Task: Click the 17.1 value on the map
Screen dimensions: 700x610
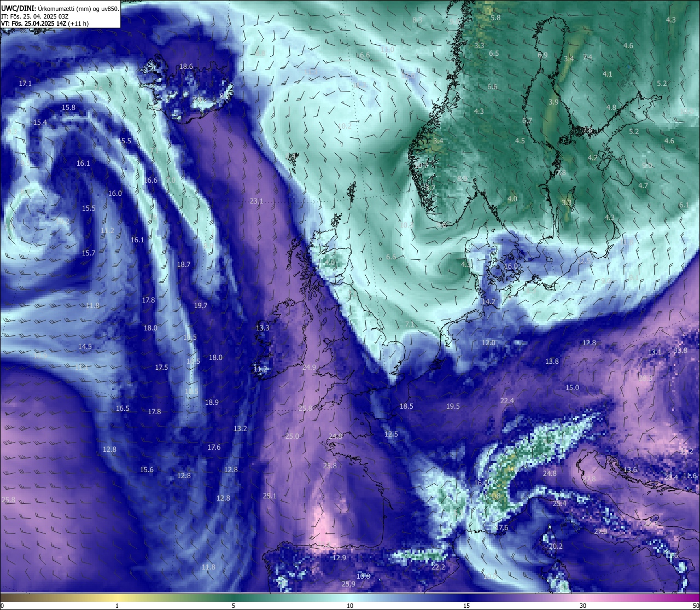Action: point(25,84)
